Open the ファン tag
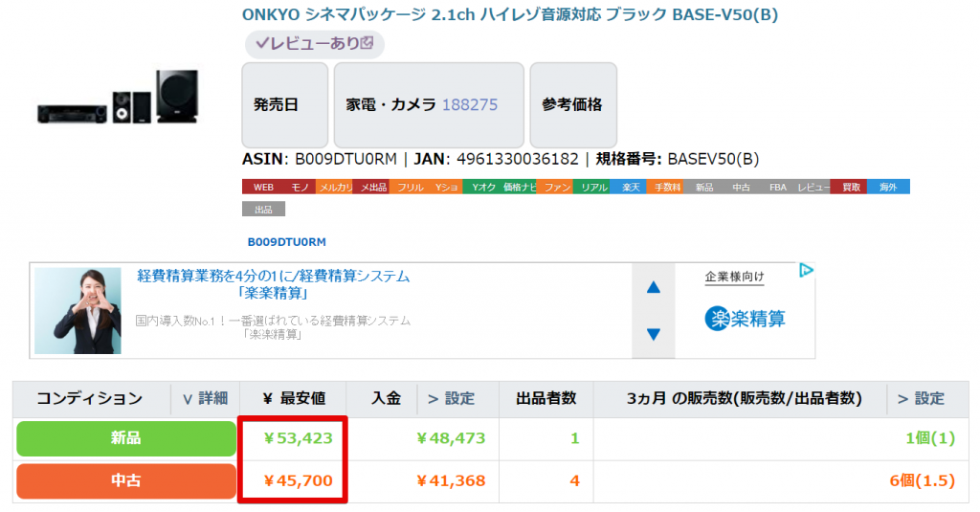Viewport: 980px width, 512px height. coord(555,187)
